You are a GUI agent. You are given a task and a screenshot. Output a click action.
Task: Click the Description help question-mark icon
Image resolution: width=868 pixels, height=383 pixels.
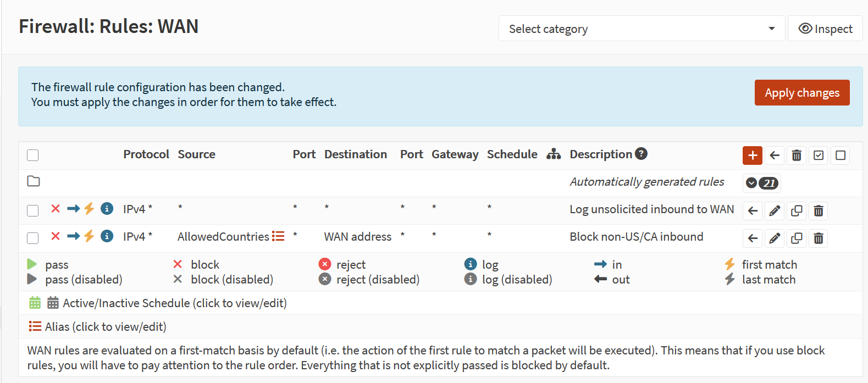641,154
